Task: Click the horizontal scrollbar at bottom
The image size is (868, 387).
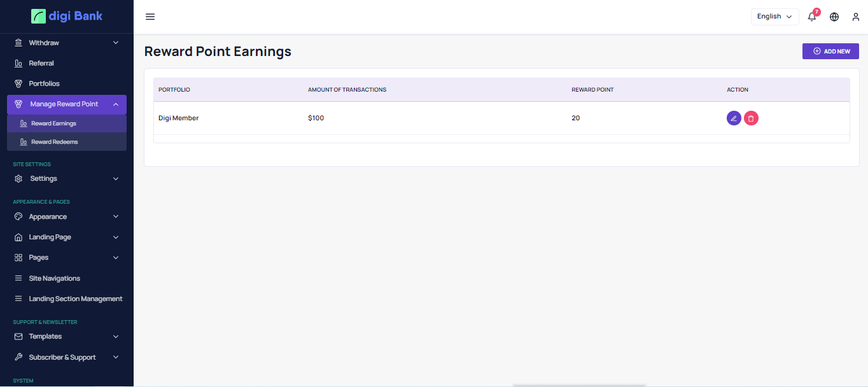Action: click(x=578, y=385)
